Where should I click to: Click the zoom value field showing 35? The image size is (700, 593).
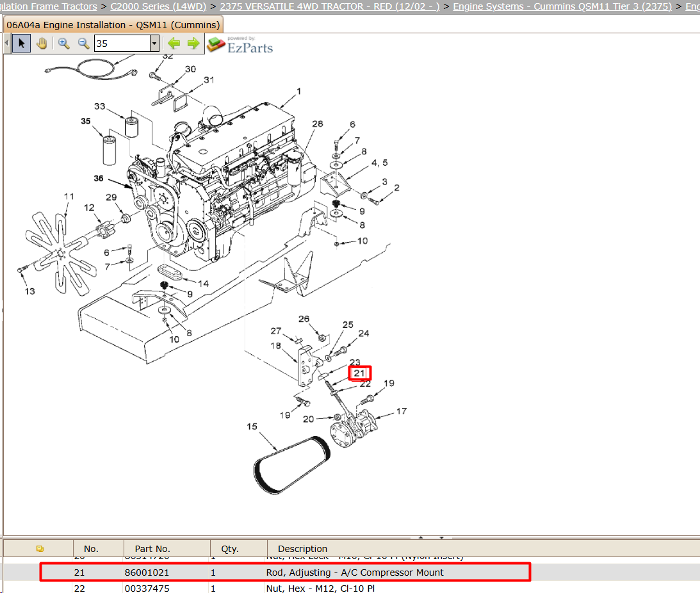[122, 44]
